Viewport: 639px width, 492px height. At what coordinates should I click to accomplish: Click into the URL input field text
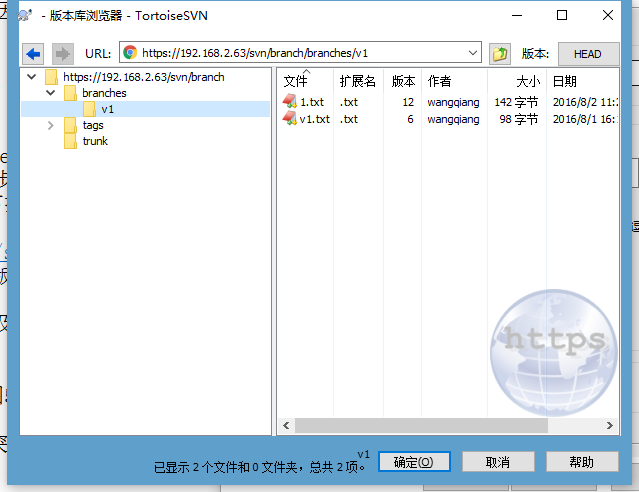(x=255, y=53)
